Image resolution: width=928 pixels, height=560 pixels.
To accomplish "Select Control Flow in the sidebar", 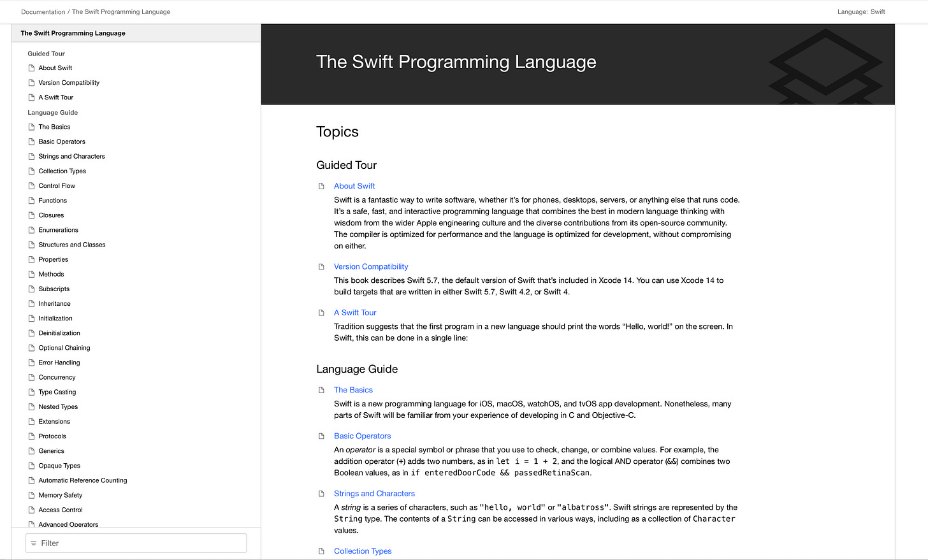I will [x=57, y=186].
